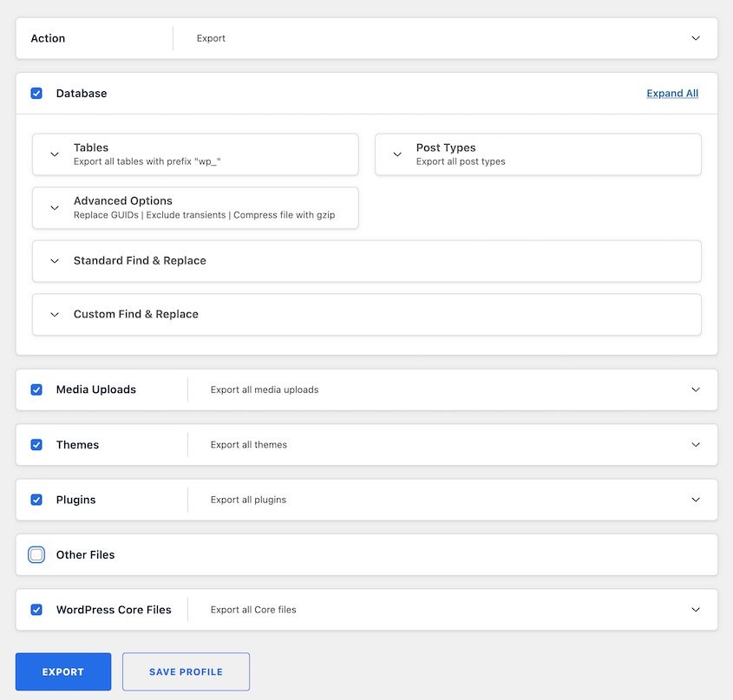Uncheck the Plugins checkbox
The width and height of the screenshot is (733, 700).
pyautogui.click(x=36, y=500)
